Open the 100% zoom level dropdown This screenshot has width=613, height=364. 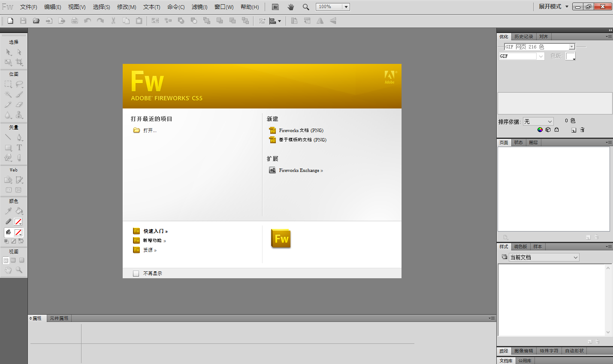346,7
